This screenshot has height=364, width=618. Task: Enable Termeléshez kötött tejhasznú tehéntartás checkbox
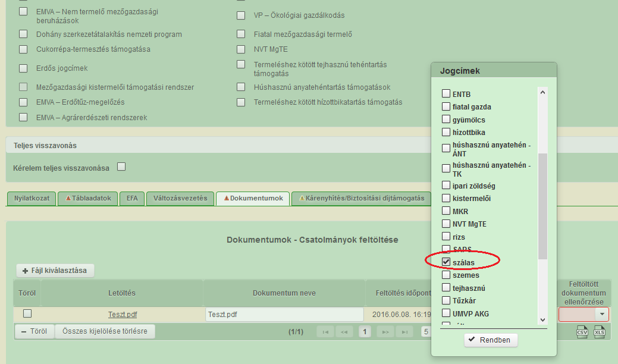click(x=241, y=64)
